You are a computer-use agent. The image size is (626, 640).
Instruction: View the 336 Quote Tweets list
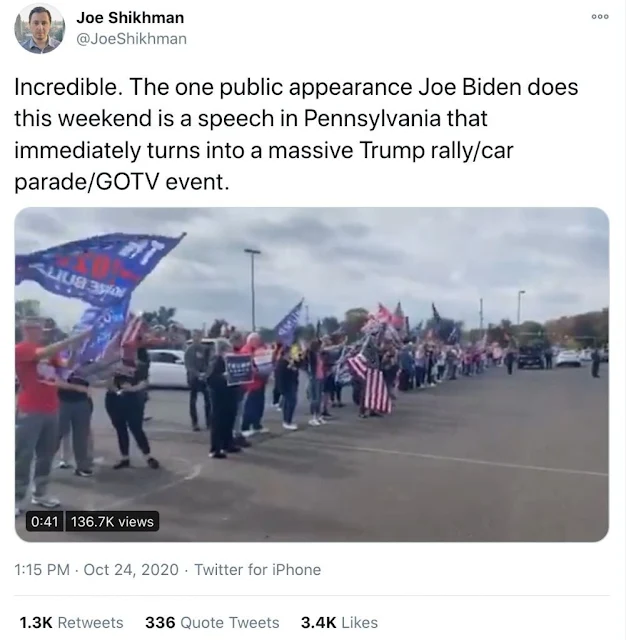[212, 622]
